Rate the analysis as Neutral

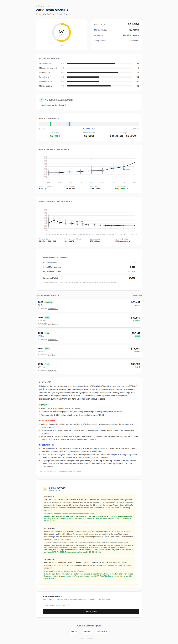click(x=87, y=631)
